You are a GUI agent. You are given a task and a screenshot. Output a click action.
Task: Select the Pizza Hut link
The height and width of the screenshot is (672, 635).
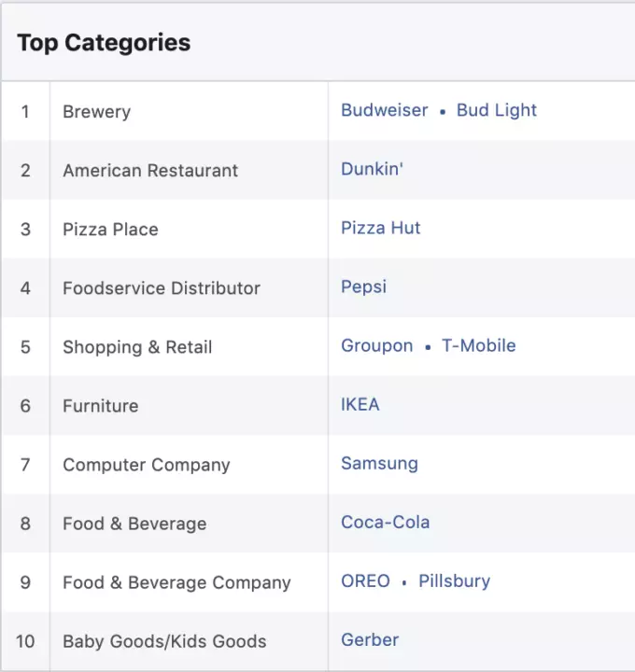coord(380,228)
